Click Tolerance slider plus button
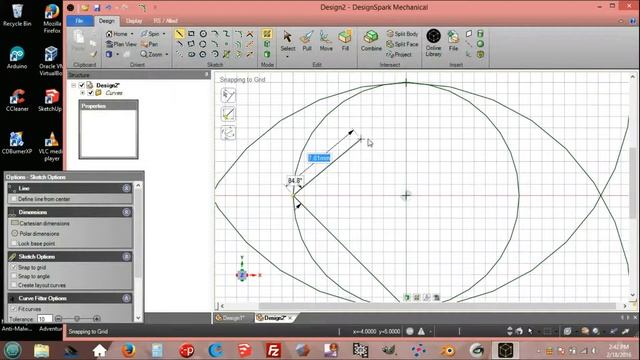The width and height of the screenshot is (640, 360). [x=97, y=318]
